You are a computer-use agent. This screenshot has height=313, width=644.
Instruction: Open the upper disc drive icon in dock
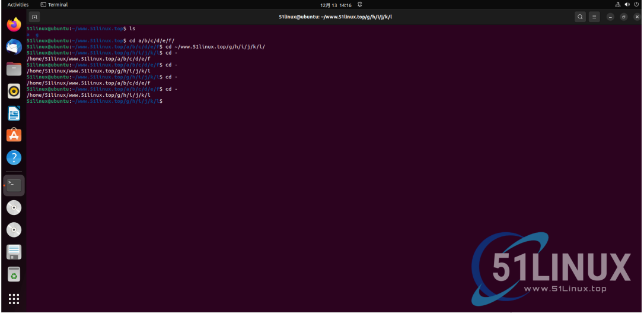14,208
